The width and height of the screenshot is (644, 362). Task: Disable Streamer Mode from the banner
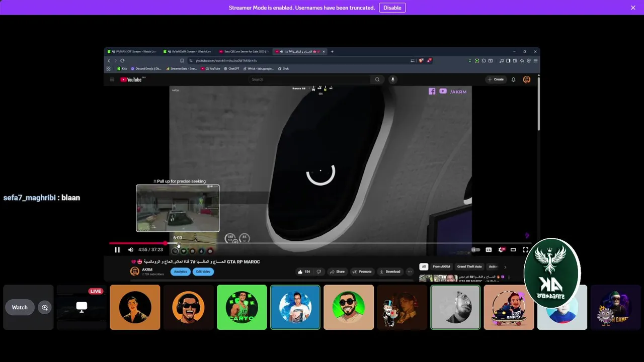click(x=392, y=8)
